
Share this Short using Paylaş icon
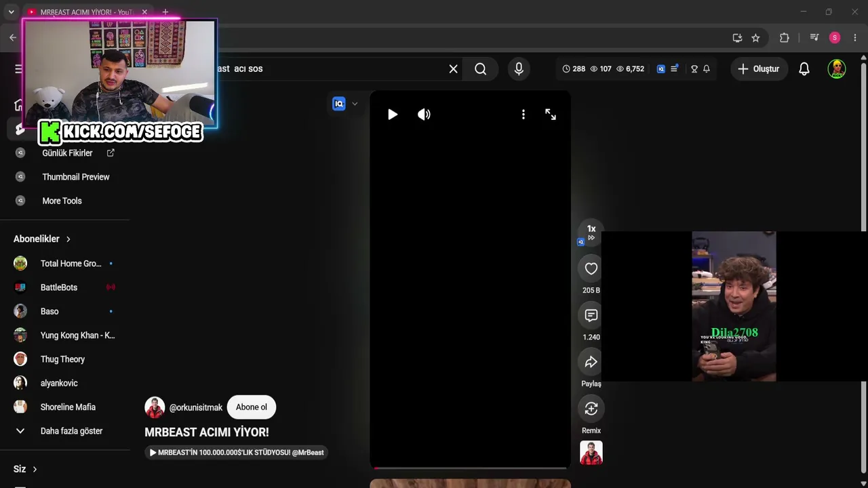point(591,362)
